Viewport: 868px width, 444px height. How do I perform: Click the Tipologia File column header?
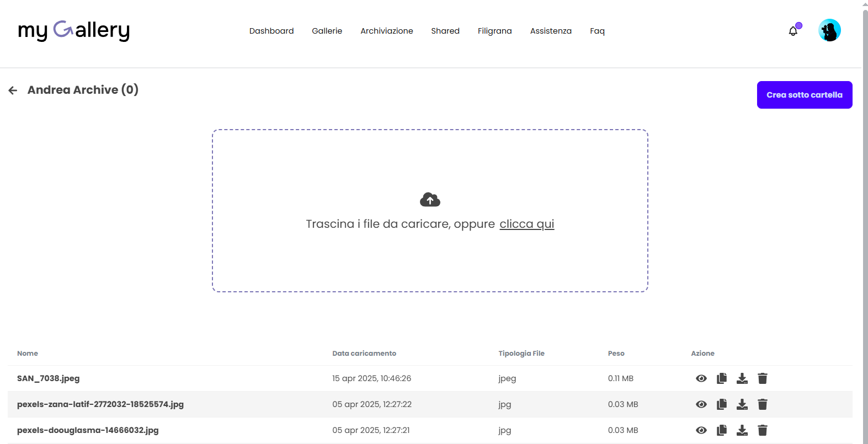coord(521,354)
